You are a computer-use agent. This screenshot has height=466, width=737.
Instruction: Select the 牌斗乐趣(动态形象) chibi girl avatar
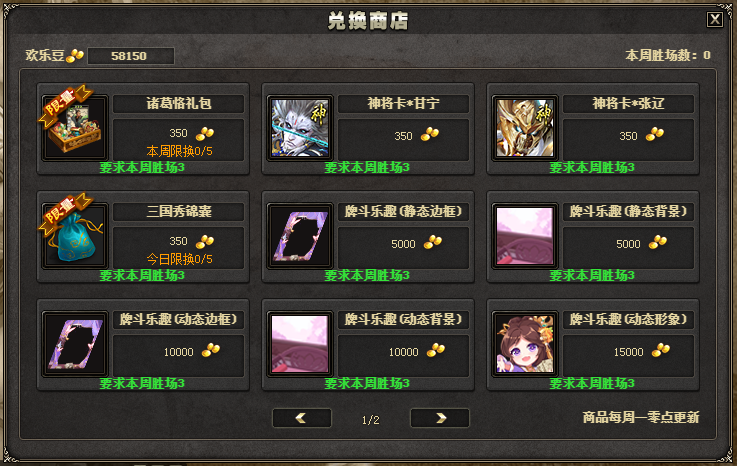[525, 344]
